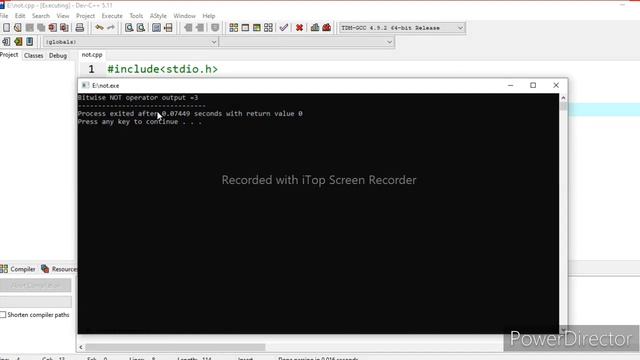Click the Profile analysis icon
Viewport: 640px width, 360px height.
(x=315, y=28)
